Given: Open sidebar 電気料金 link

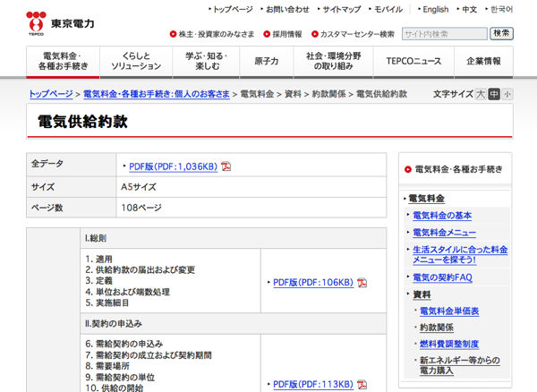Looking at the screenshot, I should click(426, 199).
